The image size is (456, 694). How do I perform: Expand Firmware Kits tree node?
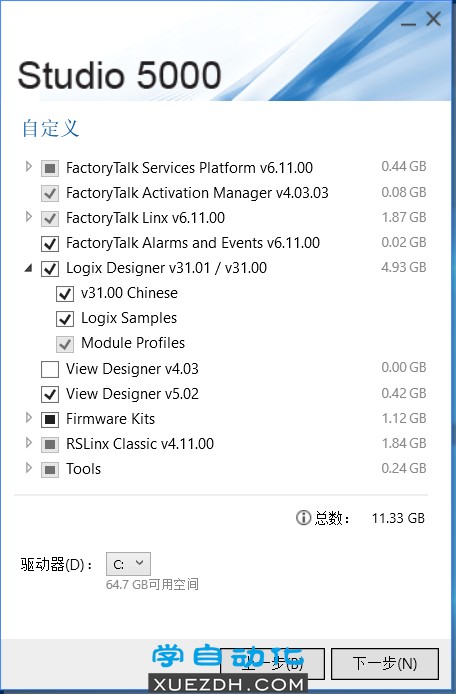coord(29,417)
